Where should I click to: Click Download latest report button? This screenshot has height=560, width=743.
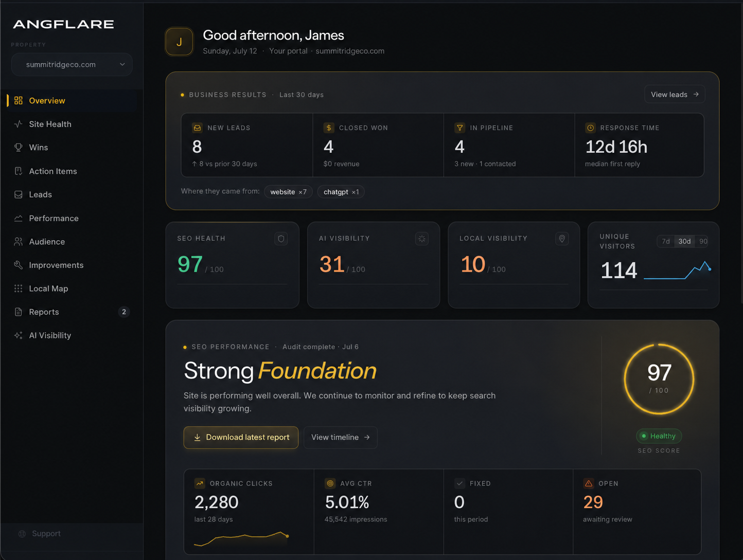(x=241, y=438)
